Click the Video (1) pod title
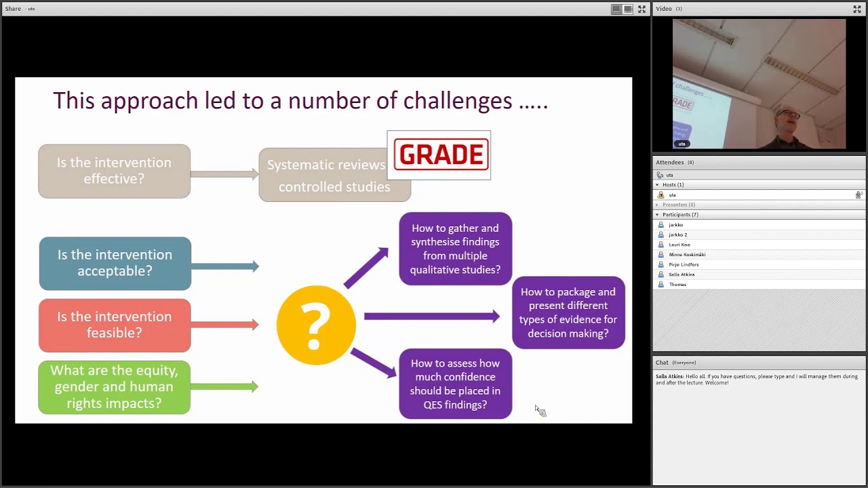The height and width of the screenshot is (488, 868). (669, 9)
